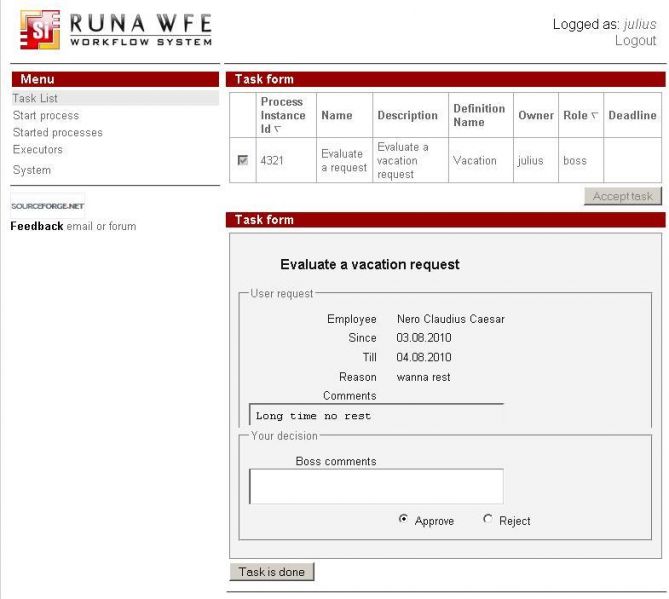Toggle the checkbox for process 4321
Screen dimensions: 669x599
pos(243,160)
